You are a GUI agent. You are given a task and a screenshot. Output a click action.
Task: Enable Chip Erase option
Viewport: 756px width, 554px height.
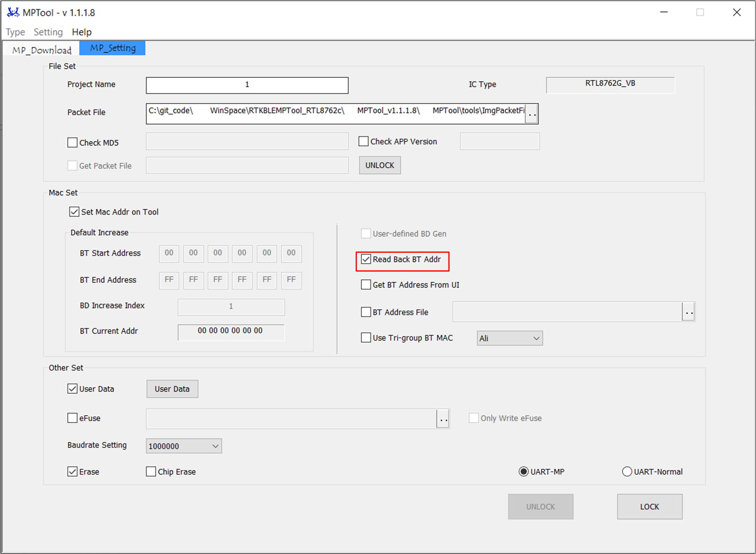point(151,472)
